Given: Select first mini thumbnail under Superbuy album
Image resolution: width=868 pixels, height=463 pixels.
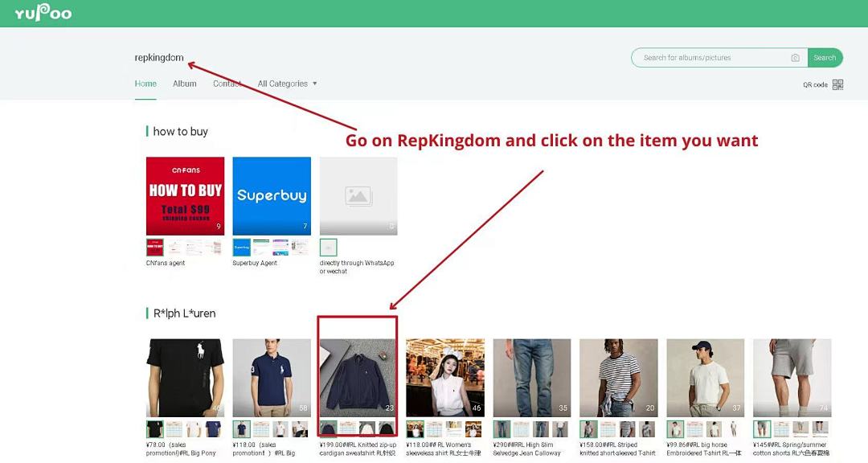Looking at the screenshot, I should [241, 247].
